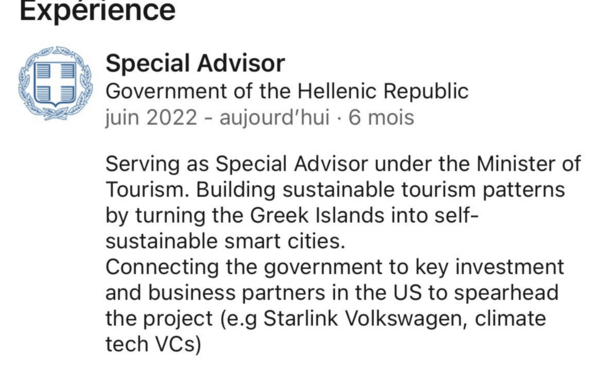Open the Special Advisor job title
The height and width of the screenshot is (375, 600).
(x=195, y=63)
